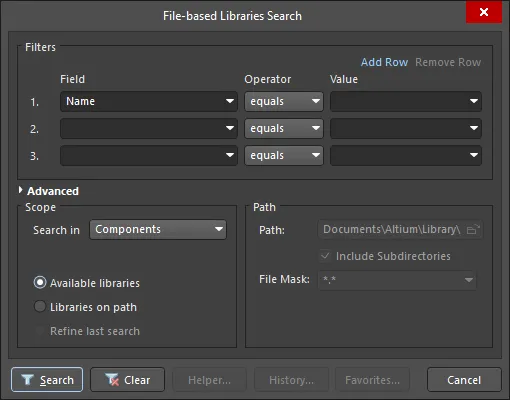
Task: Open the row 2 Value dropdown arrow
Action: pyautogui.click(x=473, y=128)
